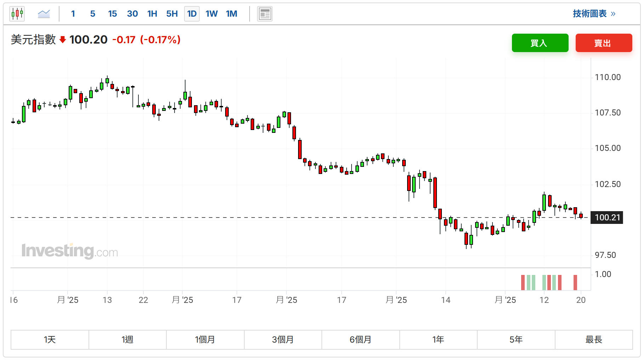Switch to candlestick chart type icon

coord(17,14)
